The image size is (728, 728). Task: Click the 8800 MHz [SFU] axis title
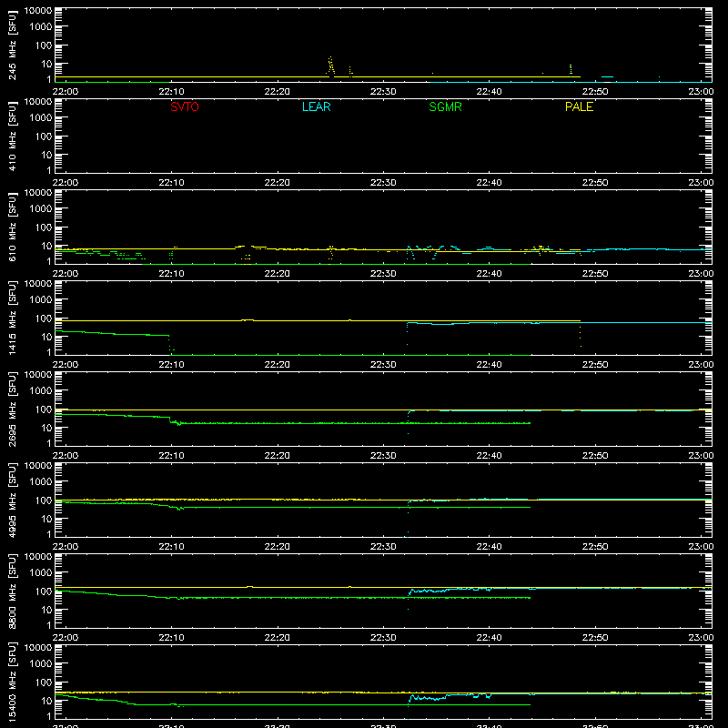pos(12,591)
